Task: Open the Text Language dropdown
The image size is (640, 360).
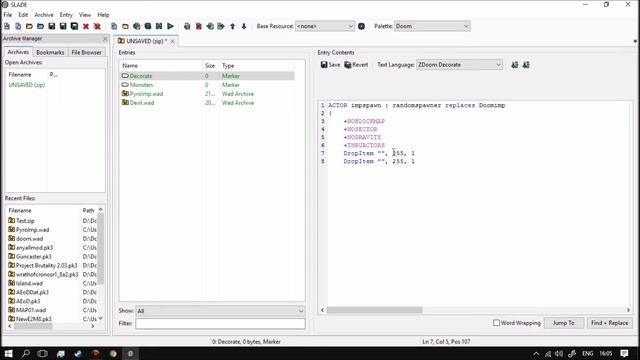Action: [459, 65]
